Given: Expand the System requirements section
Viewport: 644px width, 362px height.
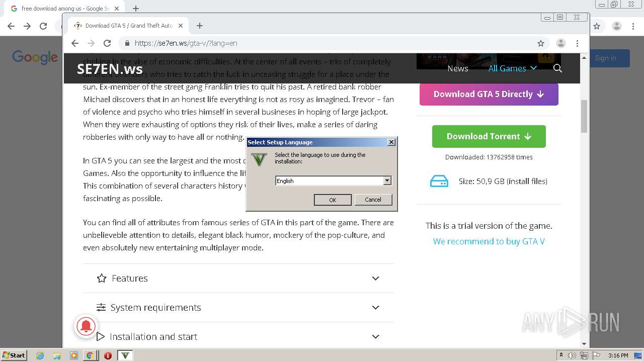Looking at the screenshot, I should (x=238, y=307).
